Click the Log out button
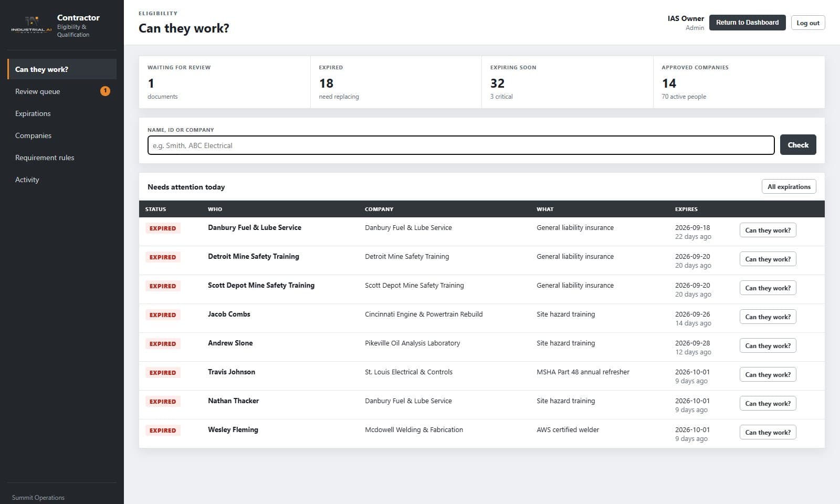This screenshot has width=840, height=504. click(x=807, y=23)
